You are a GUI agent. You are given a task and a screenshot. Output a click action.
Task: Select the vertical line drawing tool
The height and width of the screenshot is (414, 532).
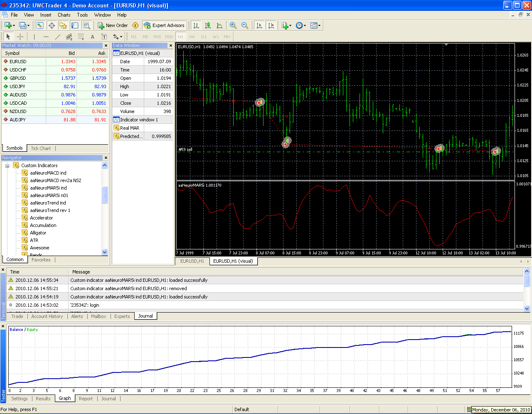tap(34, 37)
